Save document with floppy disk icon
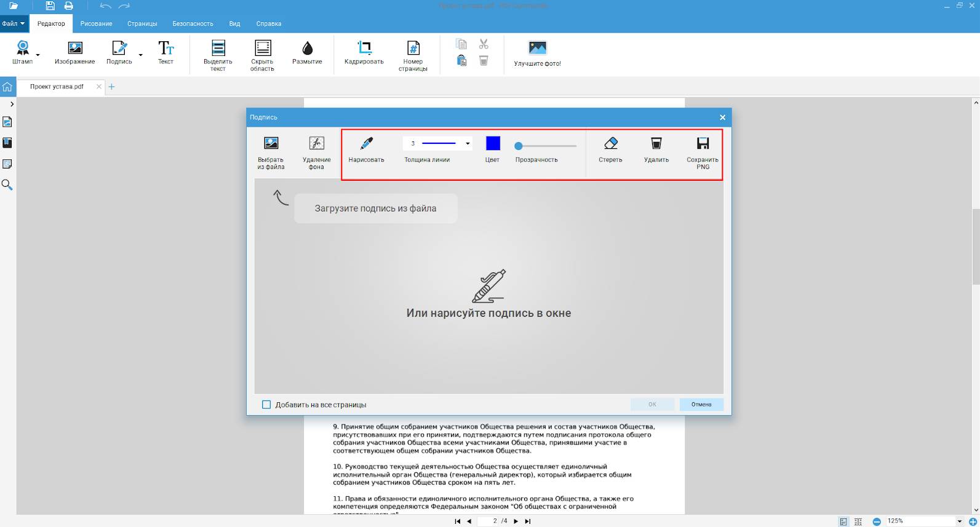The image size is (980, 527). (x=50, y=6)
